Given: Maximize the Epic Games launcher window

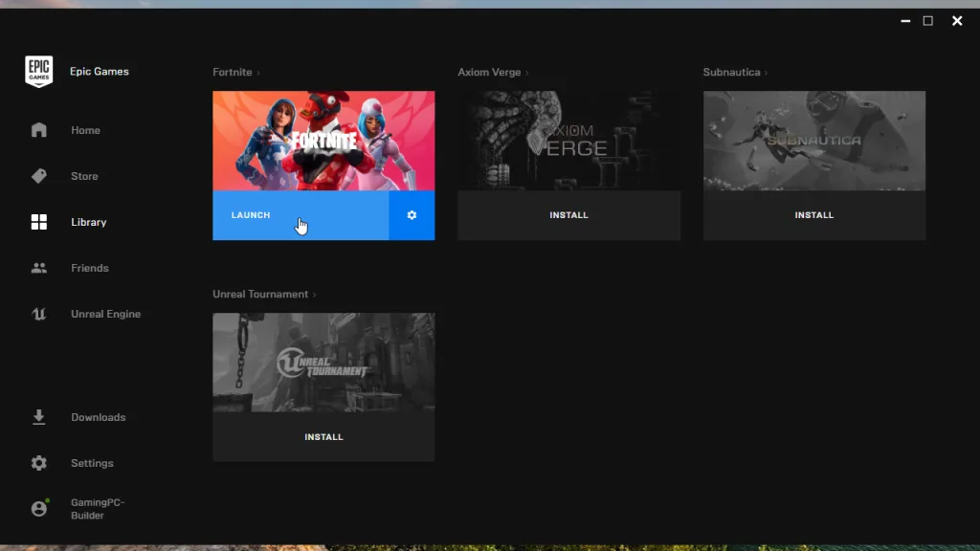Looking at the screenshot, I should pos(928,21).
